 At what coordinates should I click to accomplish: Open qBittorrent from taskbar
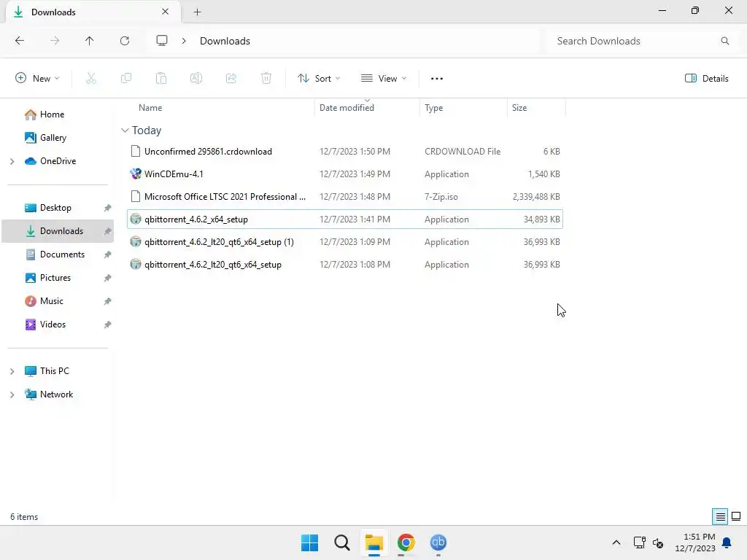(438, 542)
